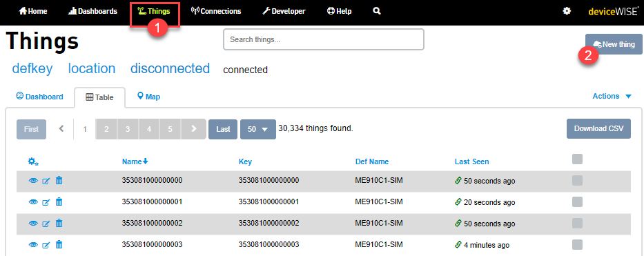Go to the Home menu
This screenshot has height=256, width=644.
tap(33, 11)
